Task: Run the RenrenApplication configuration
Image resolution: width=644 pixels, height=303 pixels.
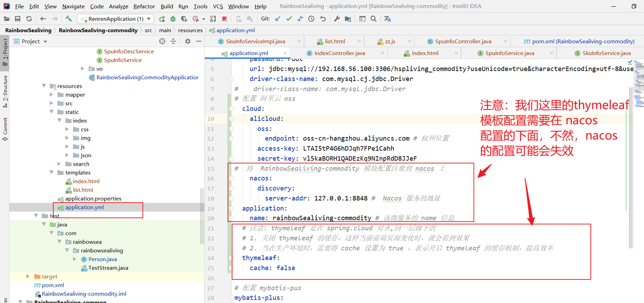Action: pos(161,18)
